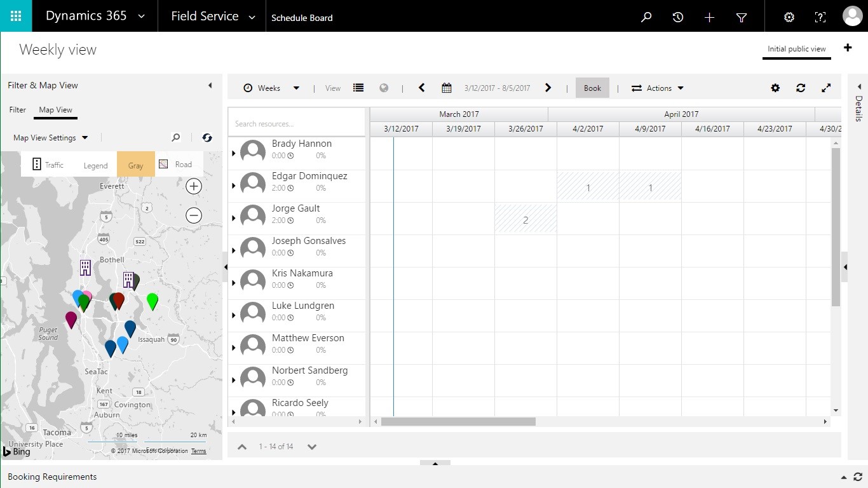Toggle Traffic layer on the map
This screenshot has height=488, width=868.
48,165
